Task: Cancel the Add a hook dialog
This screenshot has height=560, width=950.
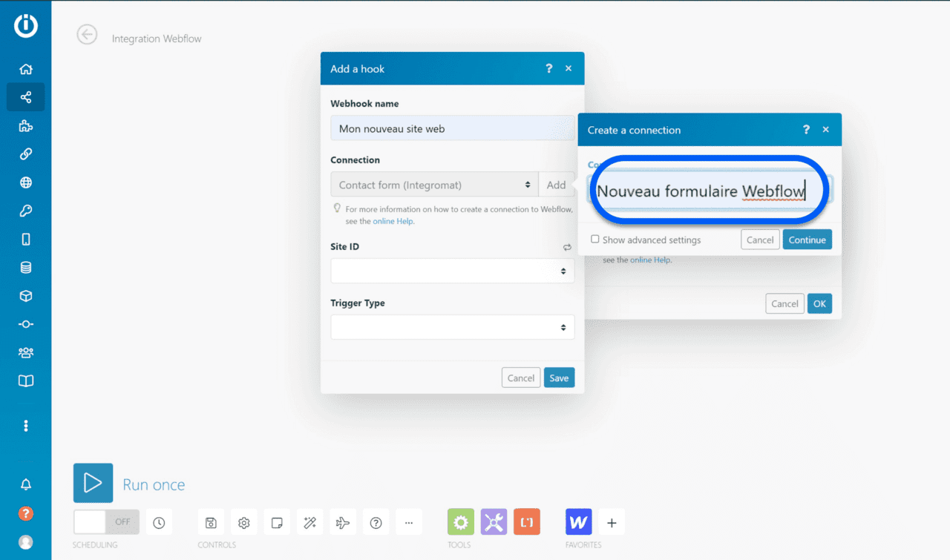Action: (521, 378)
